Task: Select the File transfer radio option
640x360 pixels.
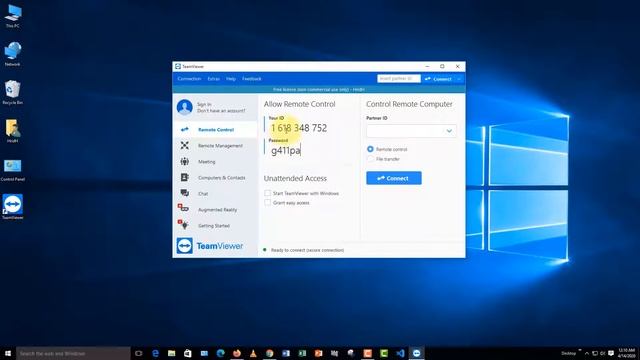Action: tap(370, 159)
